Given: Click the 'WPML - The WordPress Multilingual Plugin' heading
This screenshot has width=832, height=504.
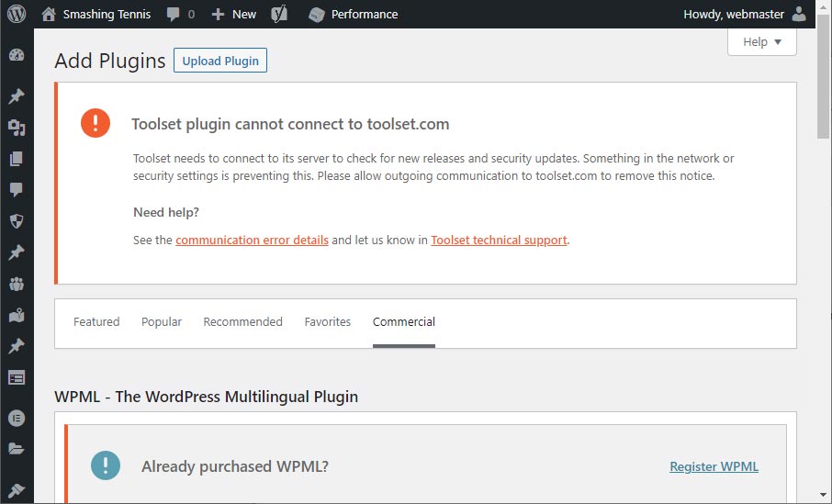Looking at the screenshot, I should tap(206, 397).
